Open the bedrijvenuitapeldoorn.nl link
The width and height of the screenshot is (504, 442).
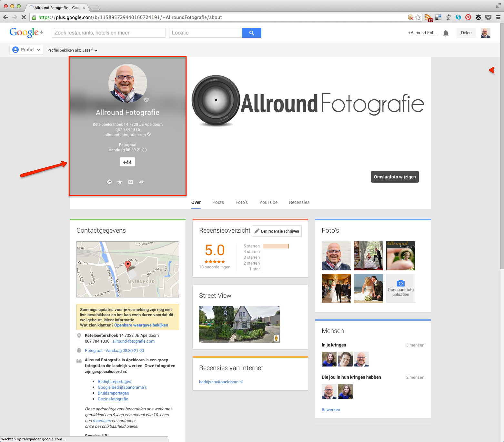point(221,382)
